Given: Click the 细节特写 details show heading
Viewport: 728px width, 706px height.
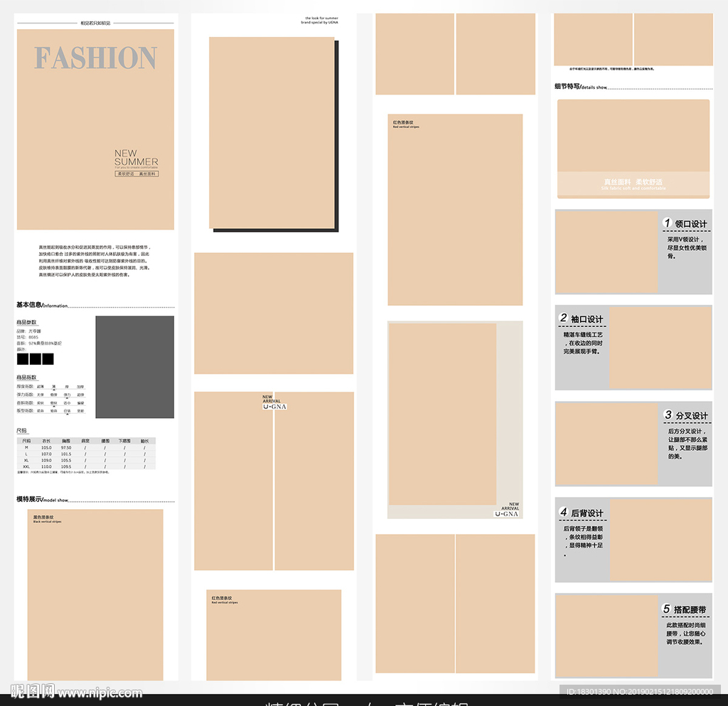Looking at the screenshot, I should pos(581,87).
